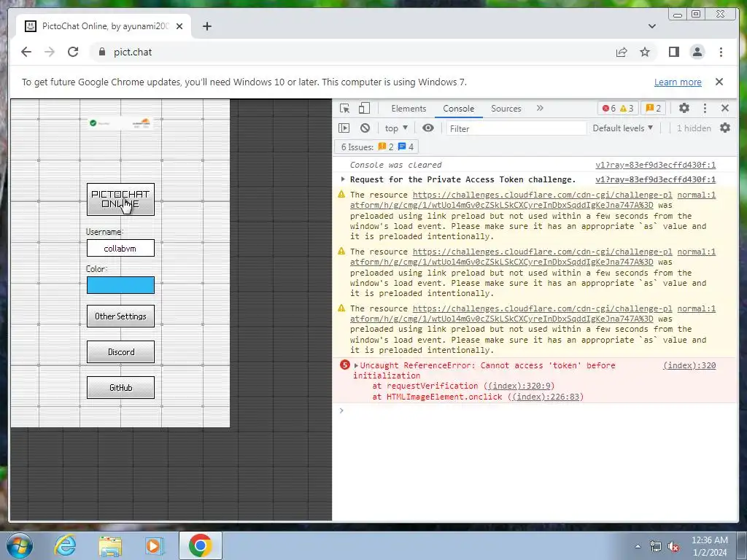Switch to the Sources tab
The height and width of the screenshot is (560, 747).
506,109
